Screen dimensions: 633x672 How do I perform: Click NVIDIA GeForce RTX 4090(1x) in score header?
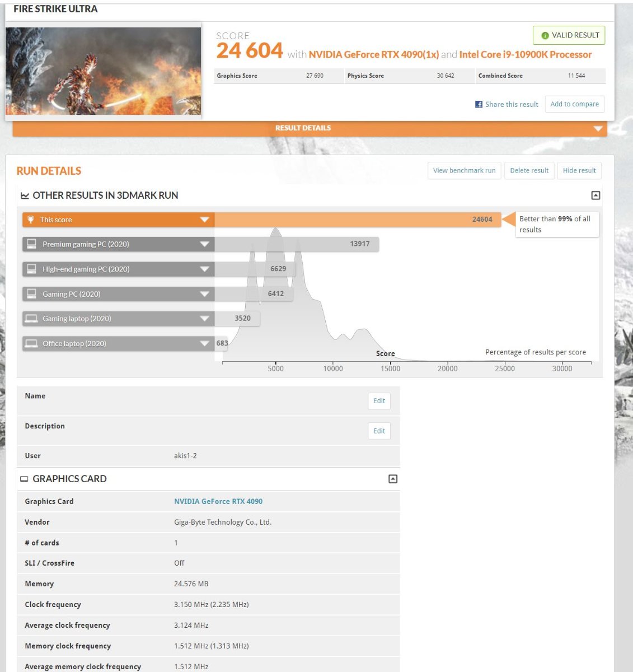click(374, 55)
